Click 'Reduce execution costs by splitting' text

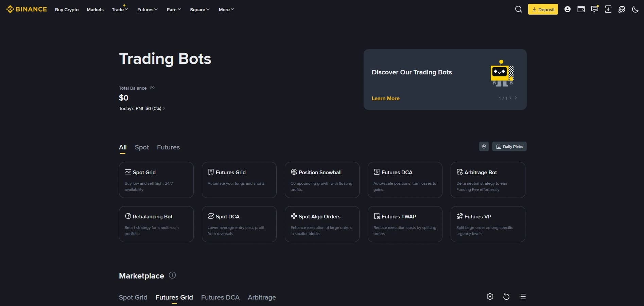point(405,231)
